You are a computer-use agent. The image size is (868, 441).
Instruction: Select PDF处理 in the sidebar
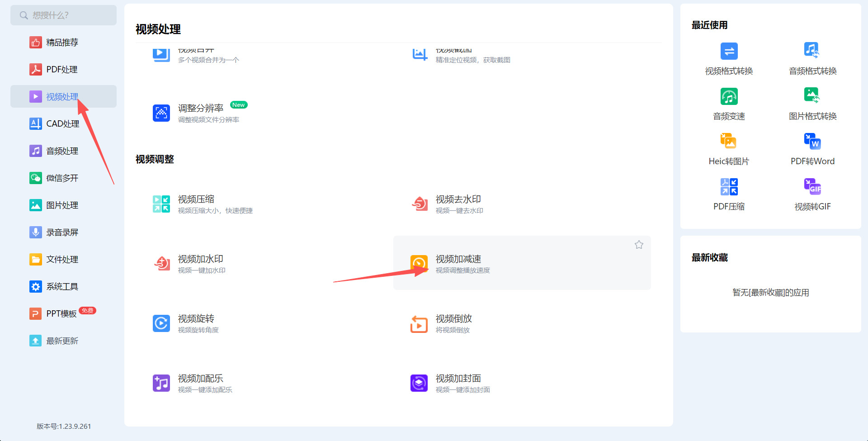click(x=63, y=70)
